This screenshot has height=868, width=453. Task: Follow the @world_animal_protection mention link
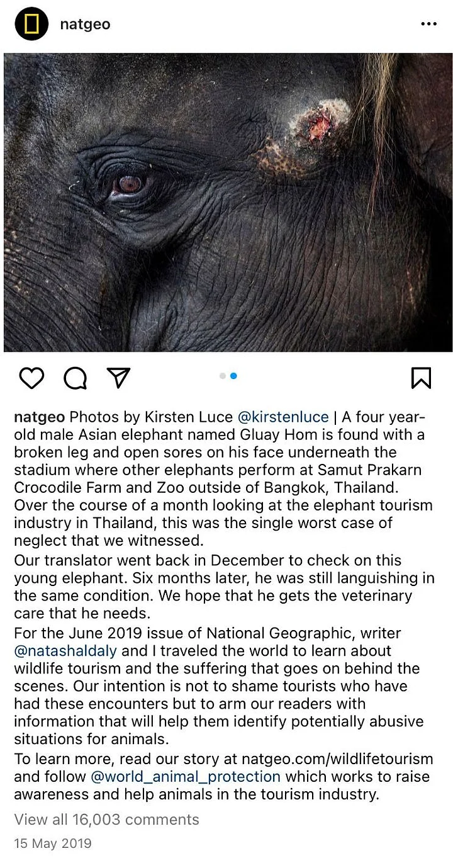point(186,777)
